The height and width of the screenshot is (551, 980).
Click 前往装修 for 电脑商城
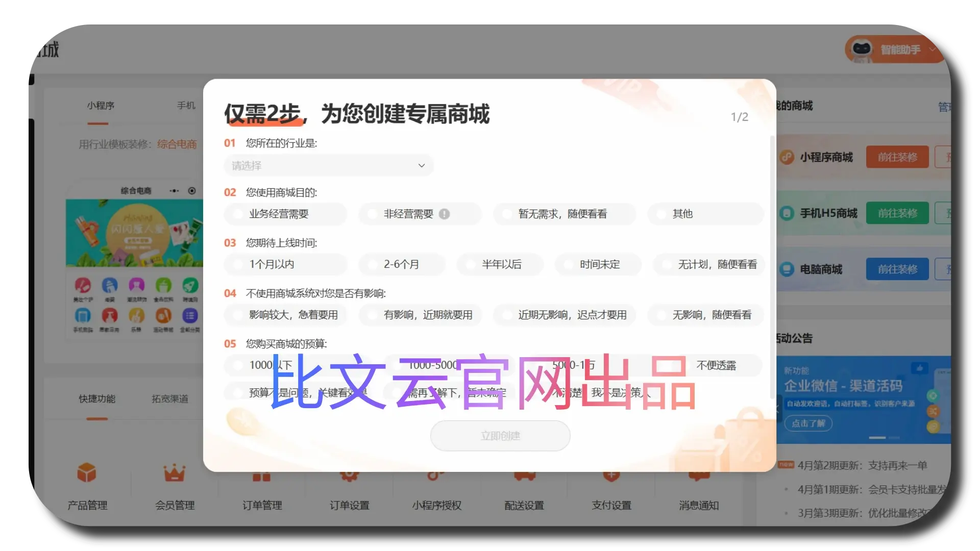897,269
